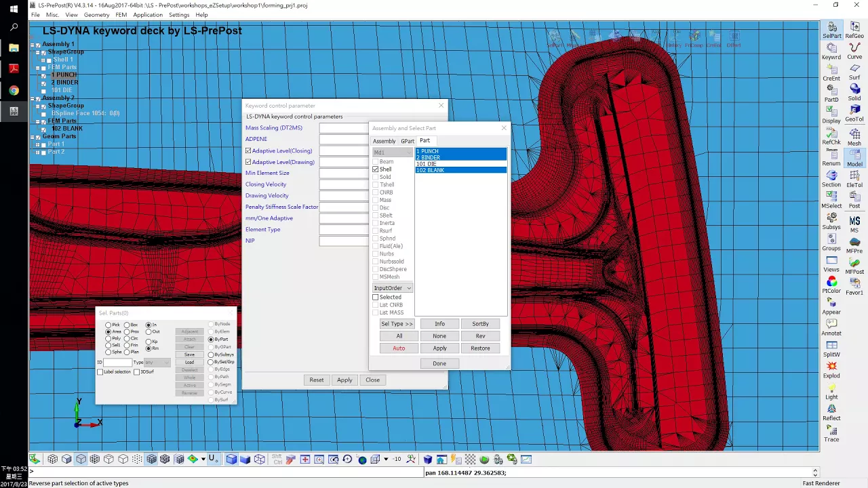This screenshot has height=488, width=868.
Task: Toggle Adaptive Level(Closing) checkbox
Action: pyautogui.click(x=248, y=150)
